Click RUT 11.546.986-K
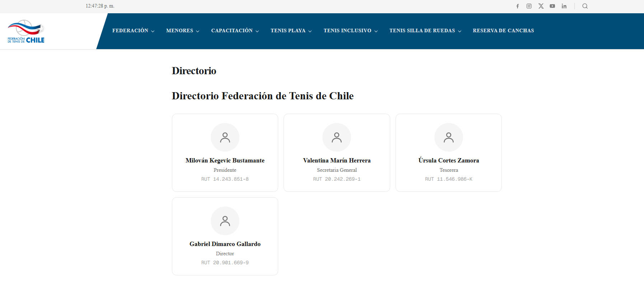 tap(449, 179)
